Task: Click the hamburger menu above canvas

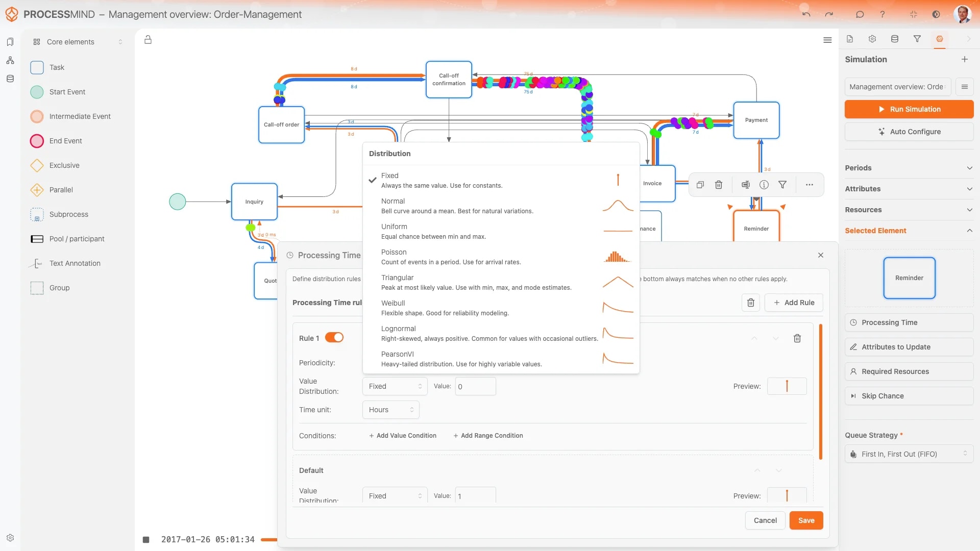Action: coord(827,40)
